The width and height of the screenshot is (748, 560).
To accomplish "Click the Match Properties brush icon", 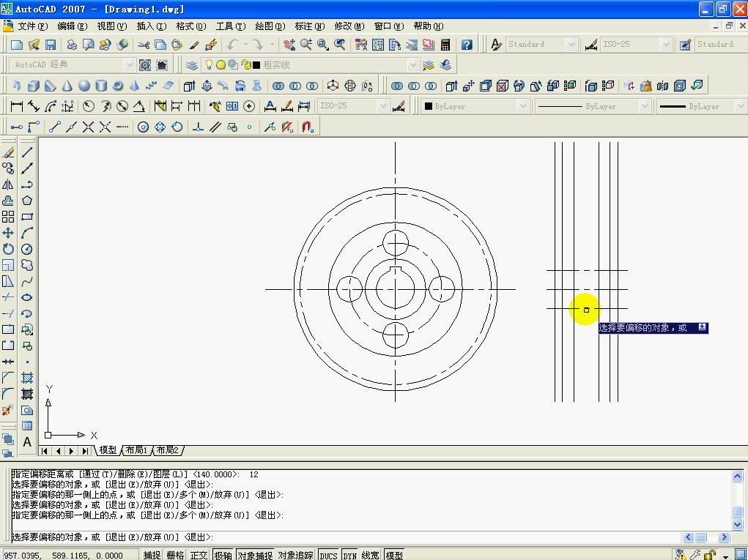I will 194,45.
